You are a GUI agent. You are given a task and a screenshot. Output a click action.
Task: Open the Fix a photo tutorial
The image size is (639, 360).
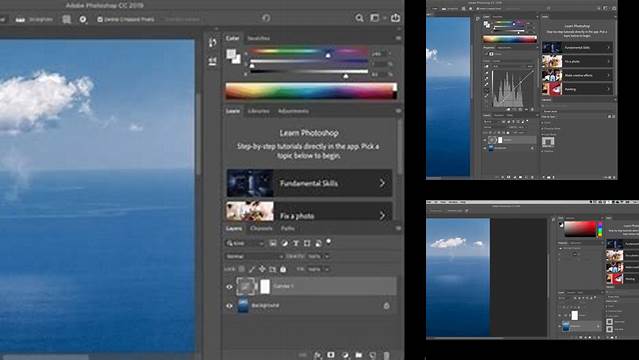click(x=309, y=211)
